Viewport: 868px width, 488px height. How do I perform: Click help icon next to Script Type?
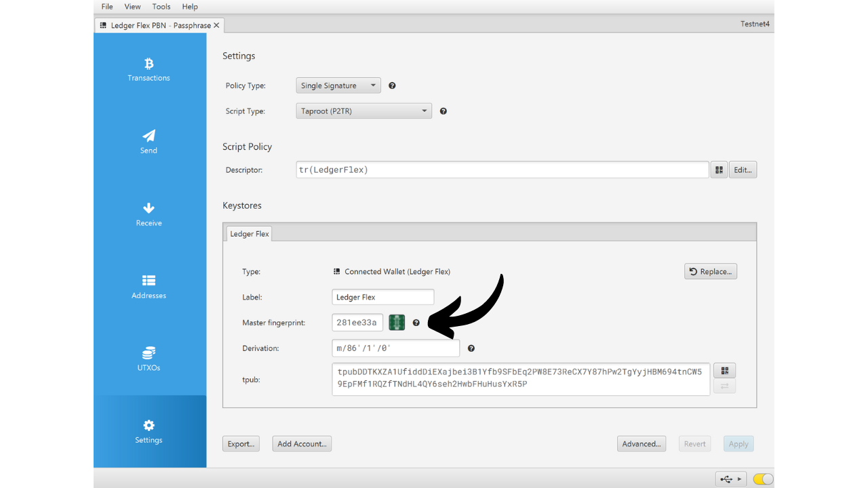point(443,111)
